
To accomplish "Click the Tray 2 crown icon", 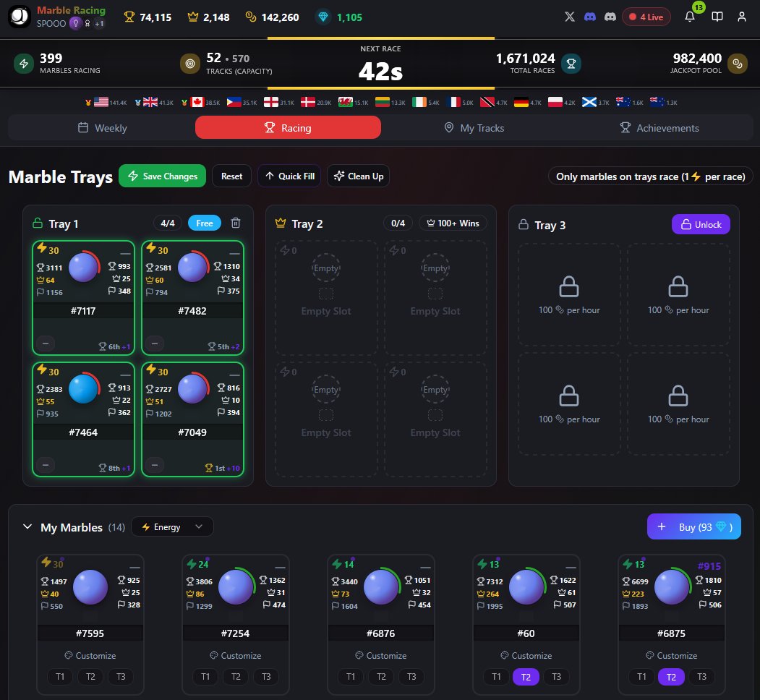I will tap(281, 223).
